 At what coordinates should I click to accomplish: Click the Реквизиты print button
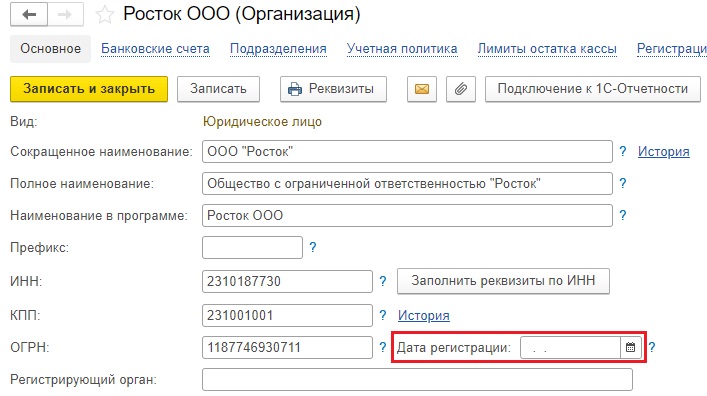tap(333, 89)
